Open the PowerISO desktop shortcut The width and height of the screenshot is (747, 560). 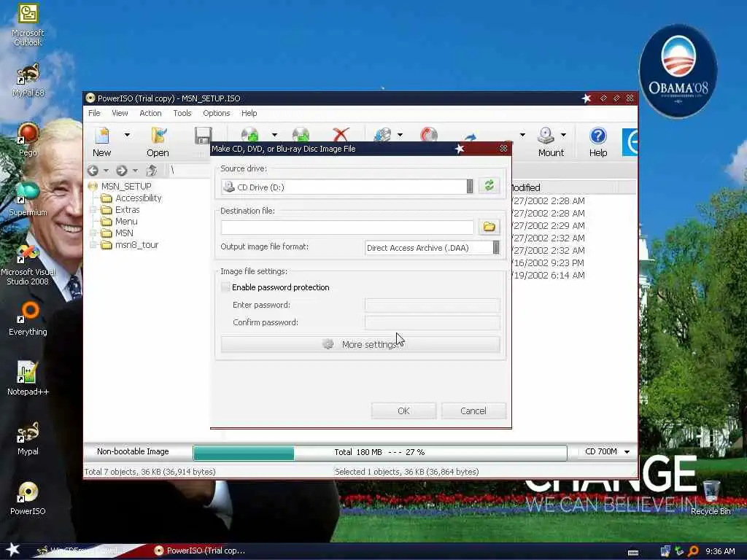coord(28,497)
